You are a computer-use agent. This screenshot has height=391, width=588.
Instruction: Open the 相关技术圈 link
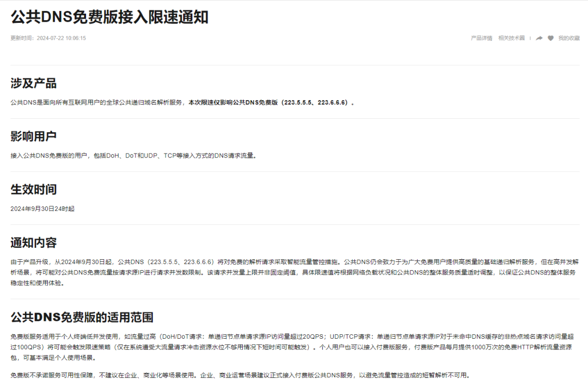coord(511,38)
